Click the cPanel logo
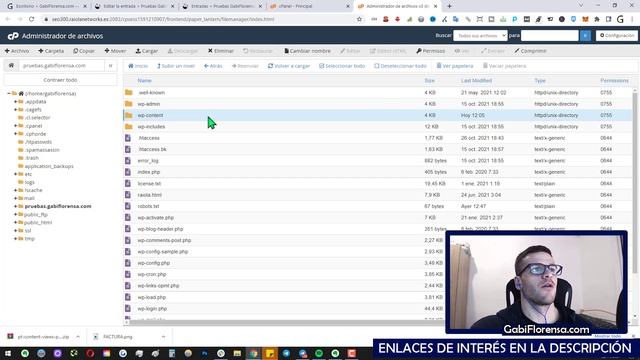This screenshot has width=640, height=360. [x=13, y=36]
